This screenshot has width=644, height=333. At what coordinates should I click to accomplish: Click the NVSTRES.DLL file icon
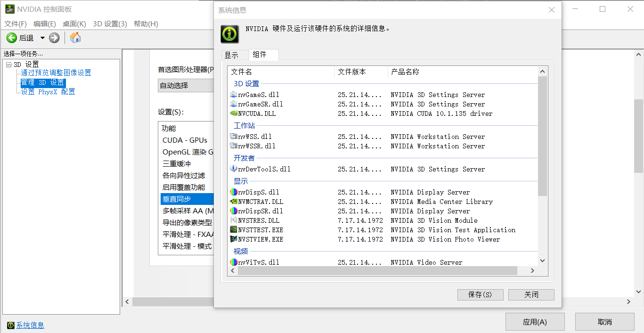(x=234, y=220)
